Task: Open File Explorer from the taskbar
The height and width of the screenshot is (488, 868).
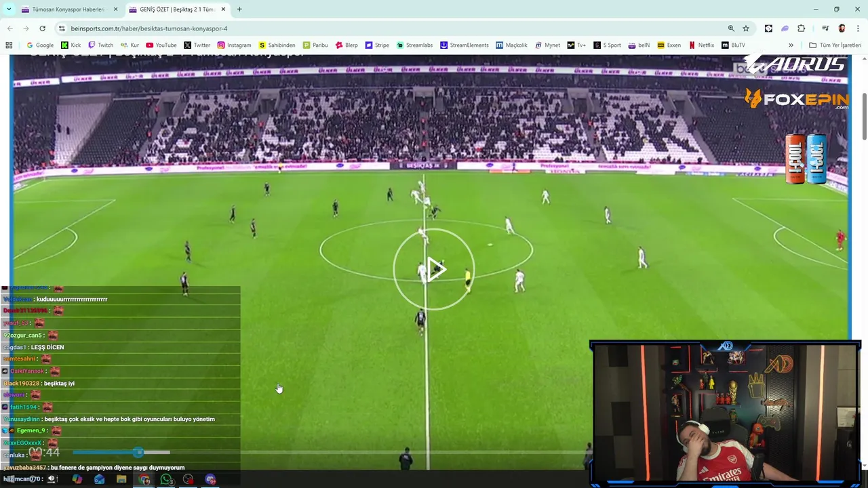Action: [121, 479]
